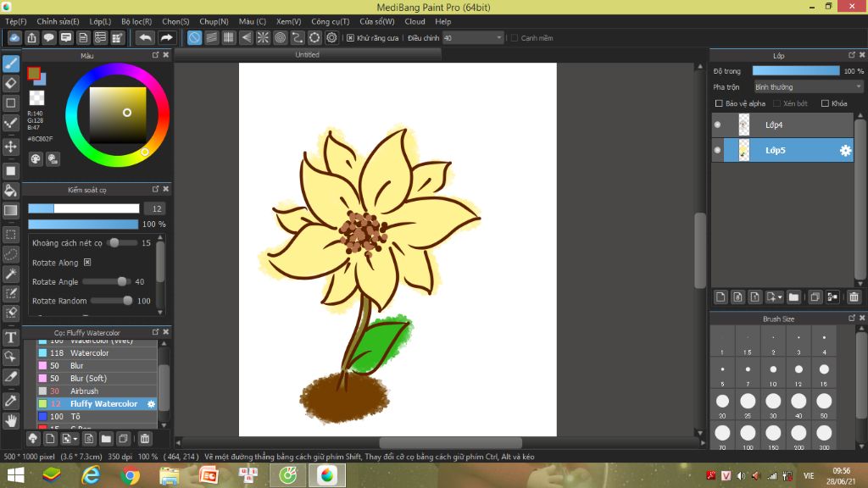
Task: Select the Text tool
Action: (x=11, y=337)
